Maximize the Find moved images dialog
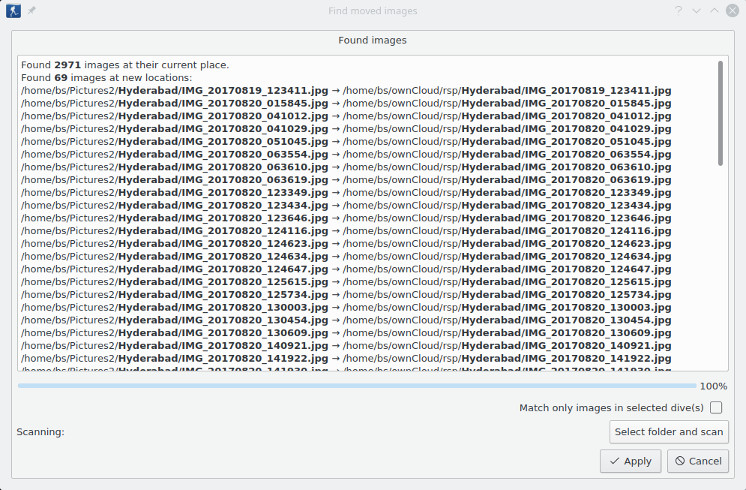 pos(714,10)
